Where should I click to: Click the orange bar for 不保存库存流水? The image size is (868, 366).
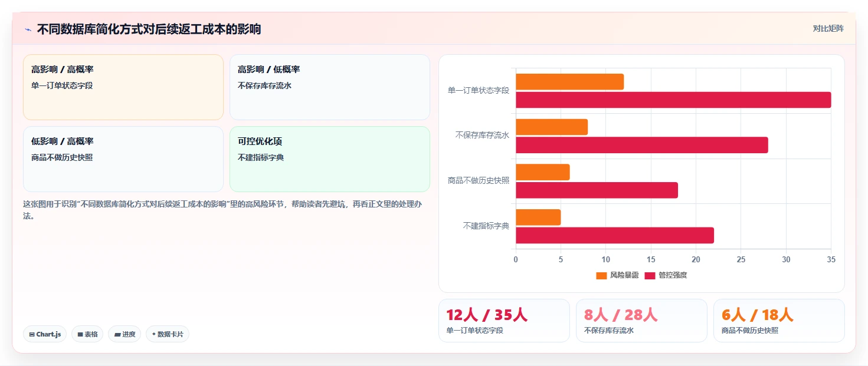[552, 127]
